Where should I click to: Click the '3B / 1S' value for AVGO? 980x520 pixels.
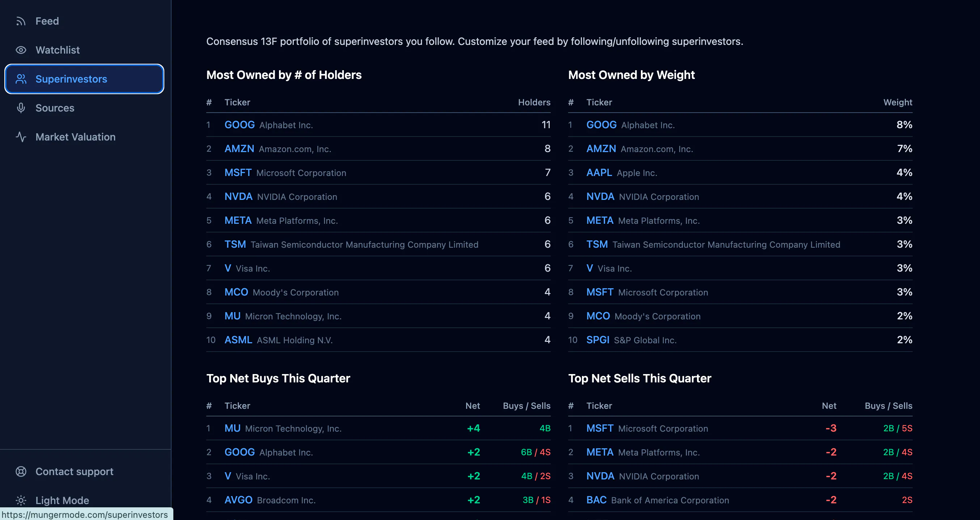[536, 500]
